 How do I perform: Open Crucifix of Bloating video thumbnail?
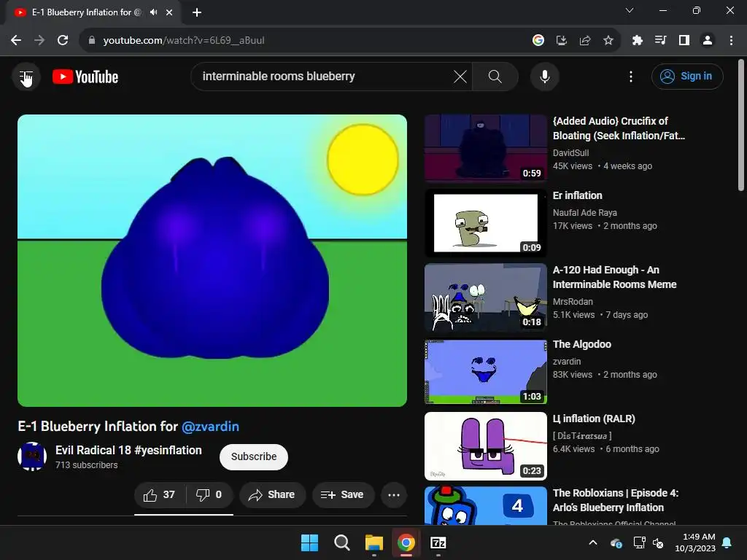tap(485, 147)
